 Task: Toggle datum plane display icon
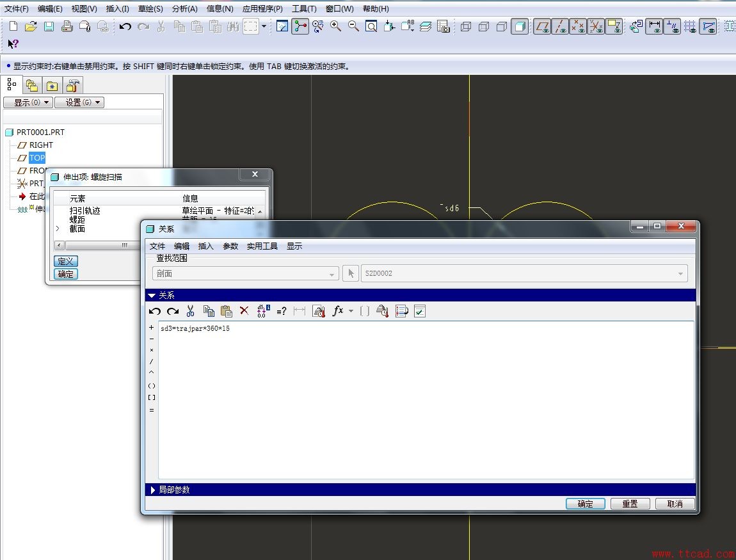coord(542,26)
